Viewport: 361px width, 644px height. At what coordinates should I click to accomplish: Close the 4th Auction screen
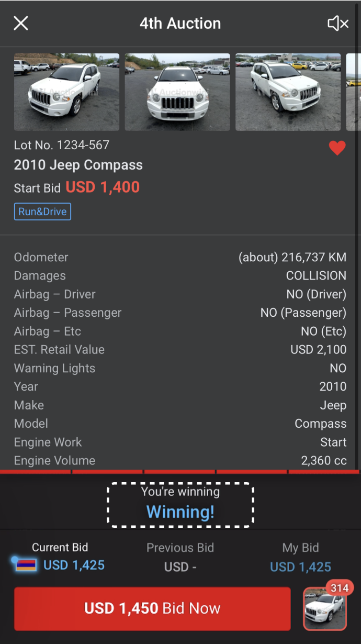pos(21,23)
